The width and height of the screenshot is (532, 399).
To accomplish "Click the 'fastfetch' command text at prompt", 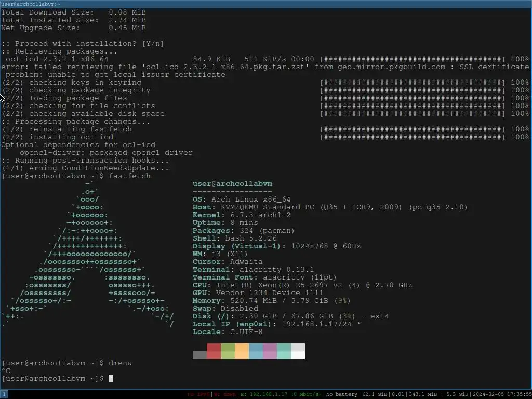I will click(129, 176).
